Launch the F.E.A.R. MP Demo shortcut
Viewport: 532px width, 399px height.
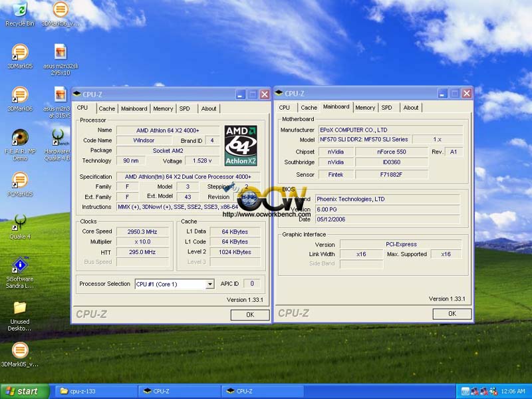[20, 145]
